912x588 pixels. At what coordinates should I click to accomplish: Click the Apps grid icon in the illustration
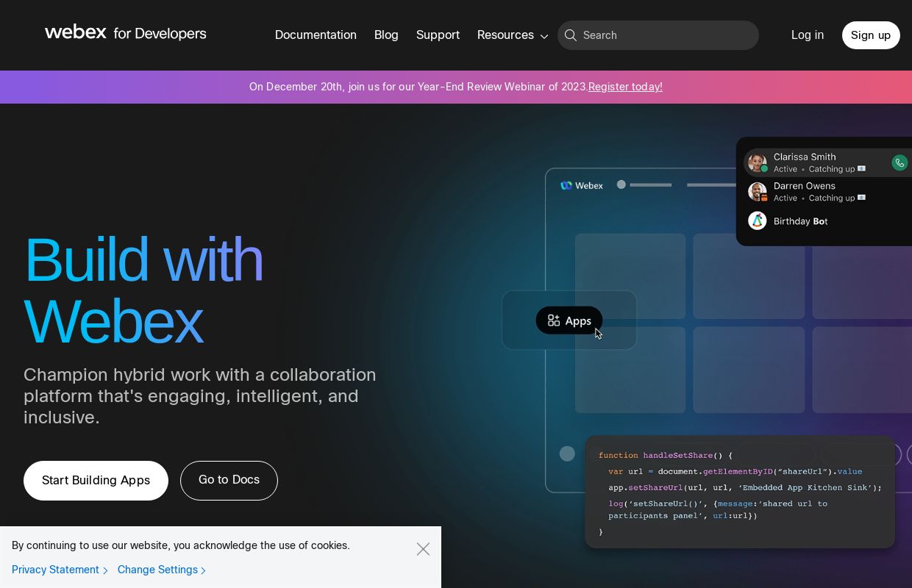click(x=554, y=320)
